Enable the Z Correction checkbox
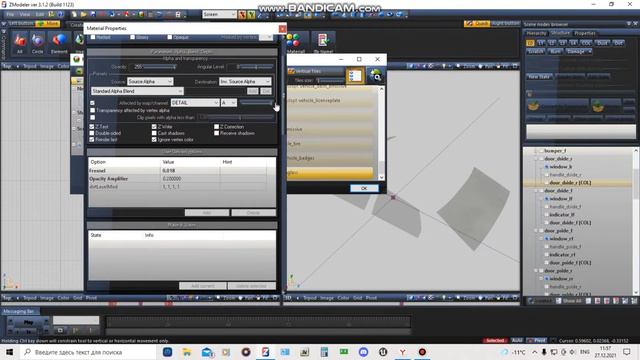This screenshot has width=640, height=360. coord(216,127)
